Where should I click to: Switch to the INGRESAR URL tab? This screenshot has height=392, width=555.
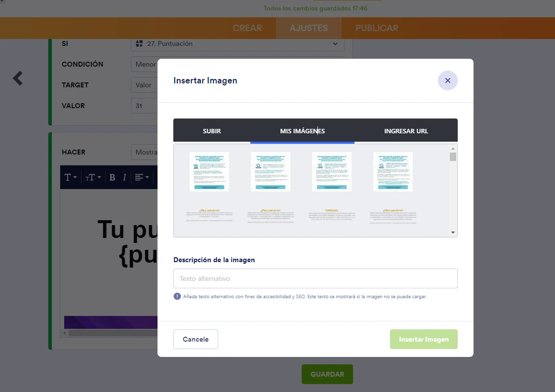[x=405, y=131]
